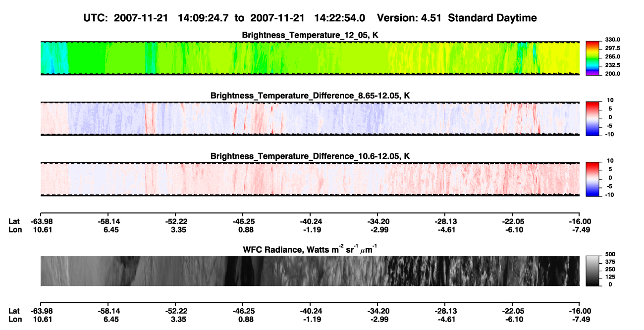The height and width of the screenshot is (330, 644).
Task: Select the Brightness_Temperature_Difference_10.6-12.05 title
Action: tap(310, 156)
